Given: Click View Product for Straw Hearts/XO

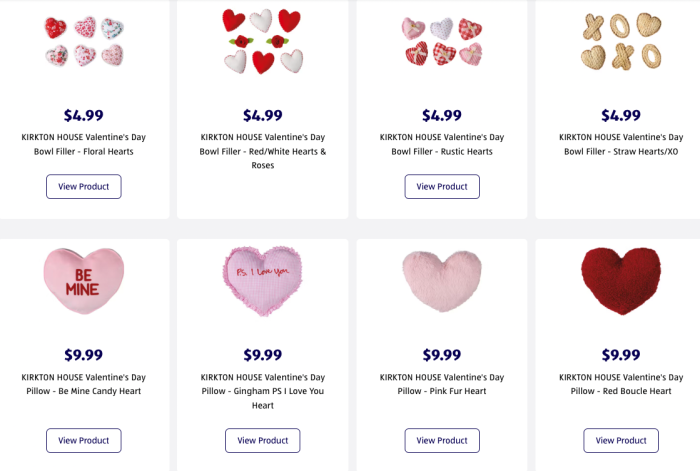Looking at the screenshot, I should point(621,187).
